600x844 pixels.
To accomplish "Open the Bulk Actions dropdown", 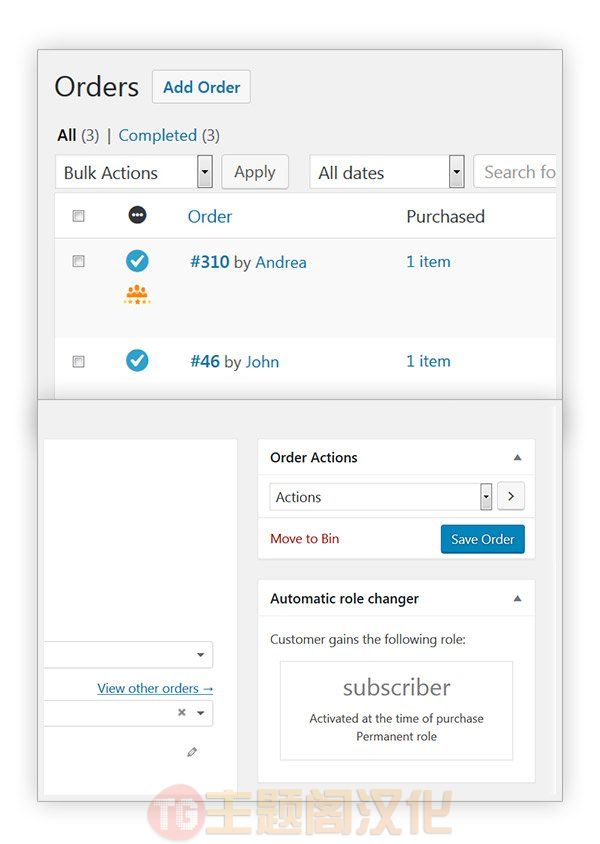I will [134, 172].
